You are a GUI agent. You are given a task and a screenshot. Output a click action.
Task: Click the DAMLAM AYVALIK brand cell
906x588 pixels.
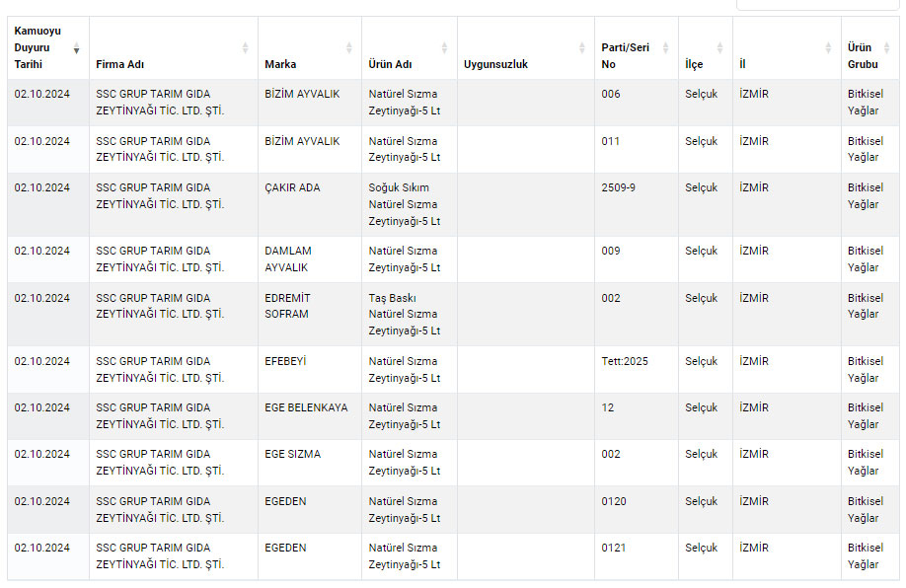click(310, 259)
